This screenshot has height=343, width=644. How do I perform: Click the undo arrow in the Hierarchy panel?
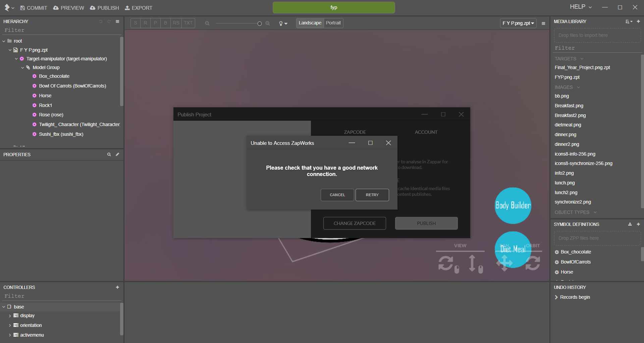point(101,21)
